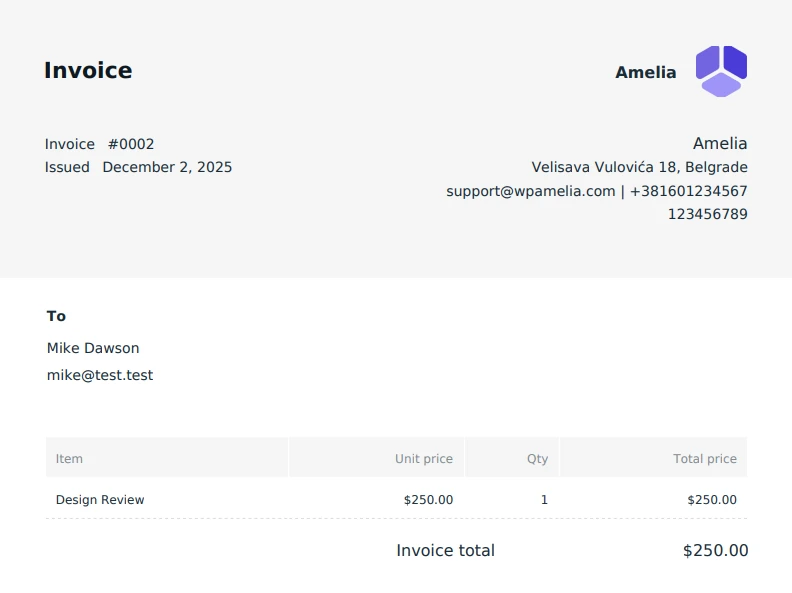Click the Total price column header
Screen dimensions: 792x593
point(704,459)
